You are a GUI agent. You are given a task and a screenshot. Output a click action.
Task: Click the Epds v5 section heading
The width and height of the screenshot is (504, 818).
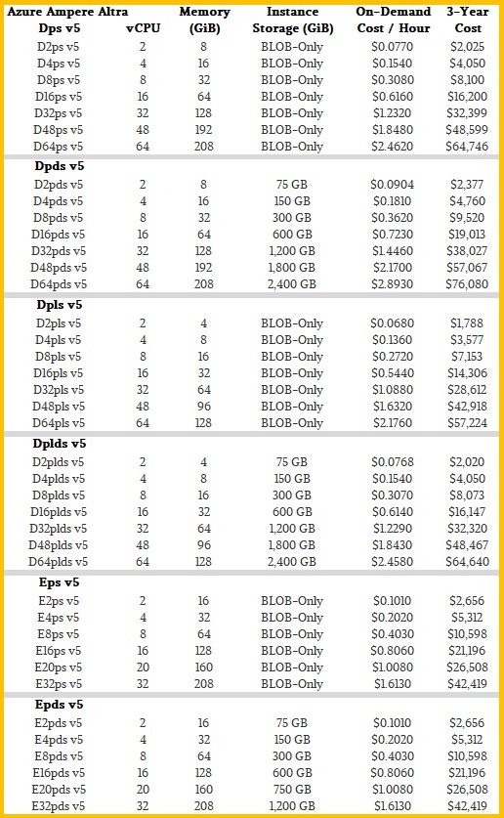coord(59,705)
